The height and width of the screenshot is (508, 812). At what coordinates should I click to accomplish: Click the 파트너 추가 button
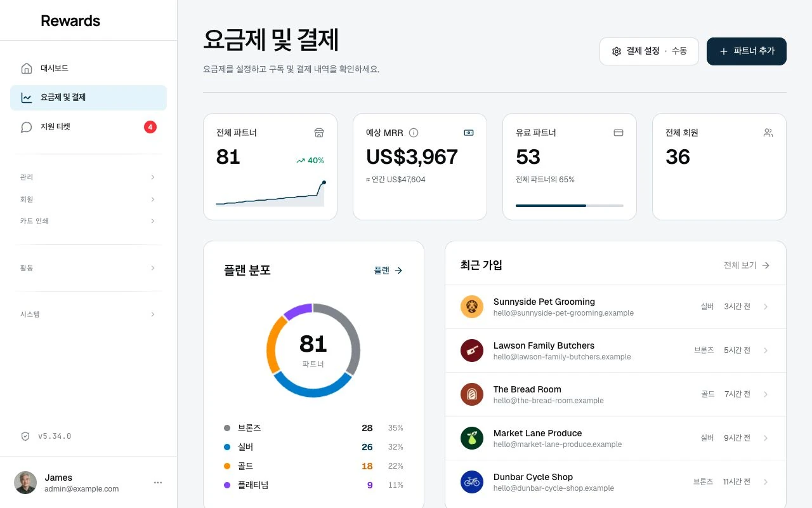pyautogui.click(x=747, y=51)
